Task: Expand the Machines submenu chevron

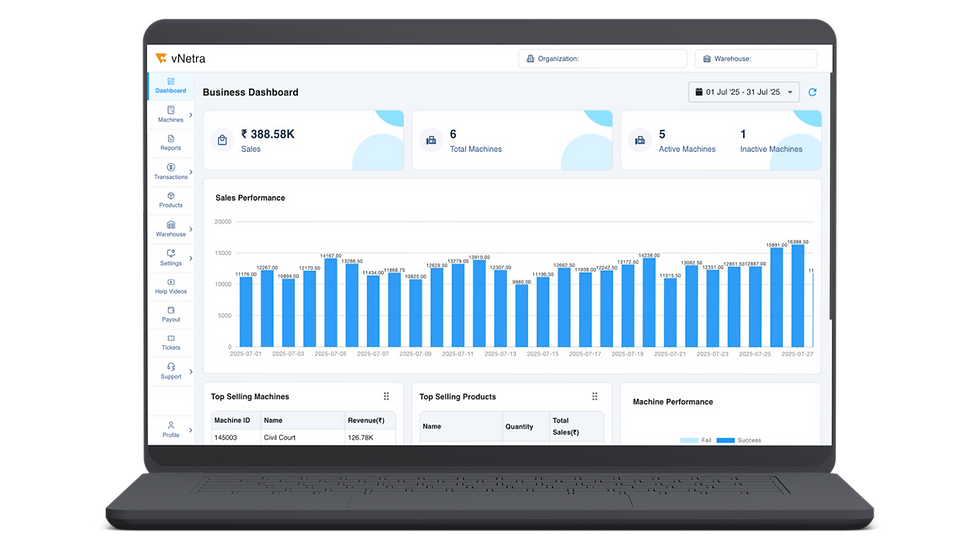Action: pyautogui.click(x=191, y=115)
